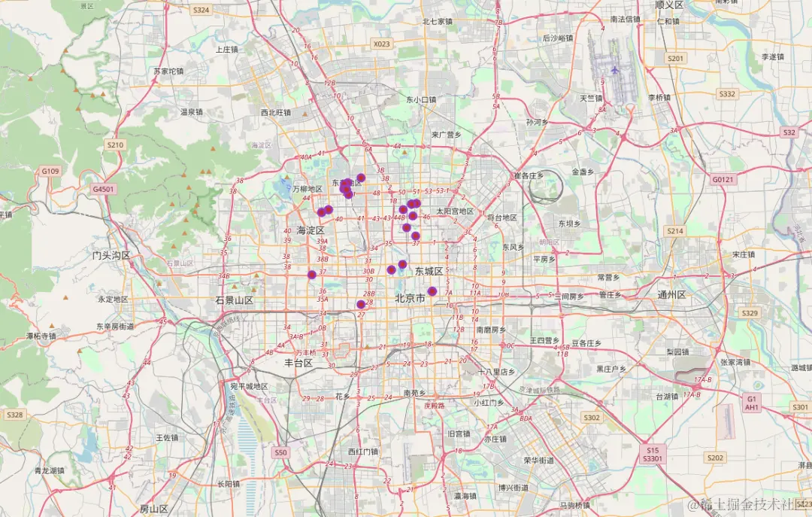Image resolution: width=812 pixels, height=517 pixels.
Task: Click the 旧宫镇 town label
Action: 459,433
